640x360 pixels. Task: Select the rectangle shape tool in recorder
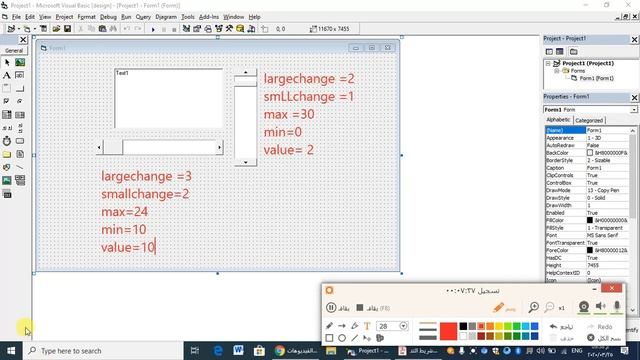coord(329,338)
